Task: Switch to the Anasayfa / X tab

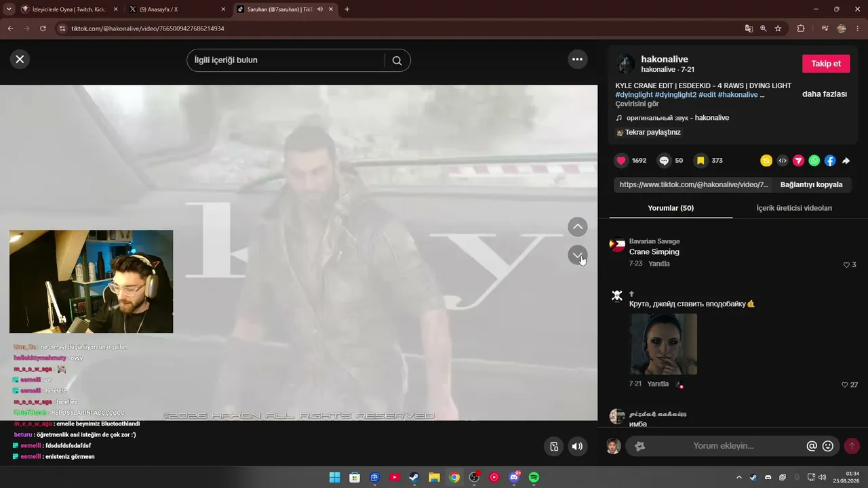Action: (x=178, y=9)
